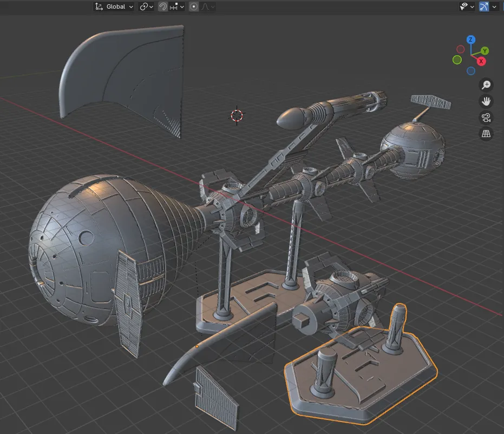Toggle the camera view icon
The image size is (504, 434).
(486, 118)
